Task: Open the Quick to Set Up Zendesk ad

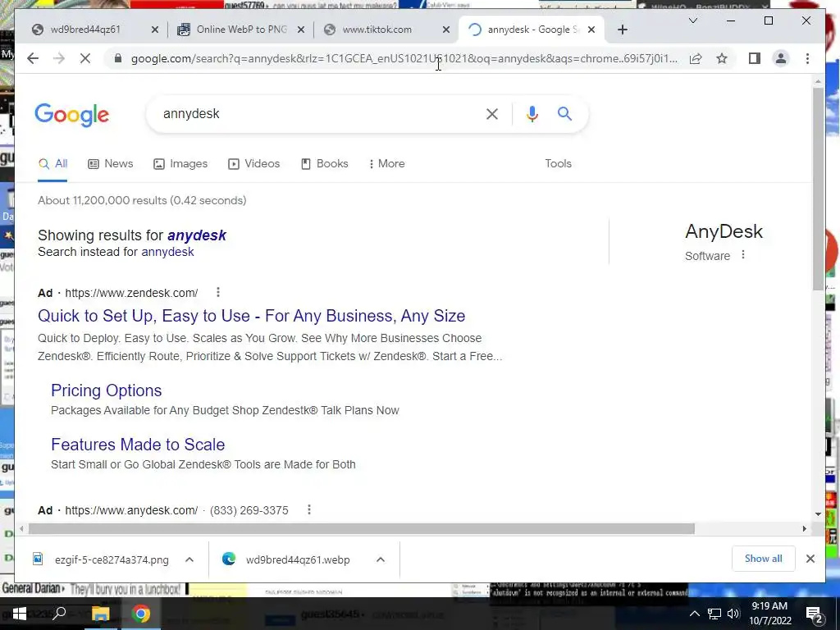Action: (251, 316)
